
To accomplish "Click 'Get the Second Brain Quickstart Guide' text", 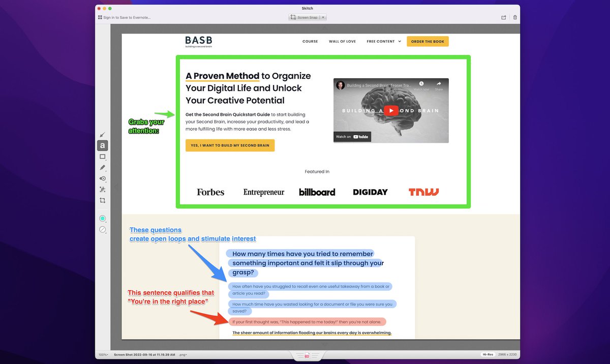I will [x=227, y=114].
